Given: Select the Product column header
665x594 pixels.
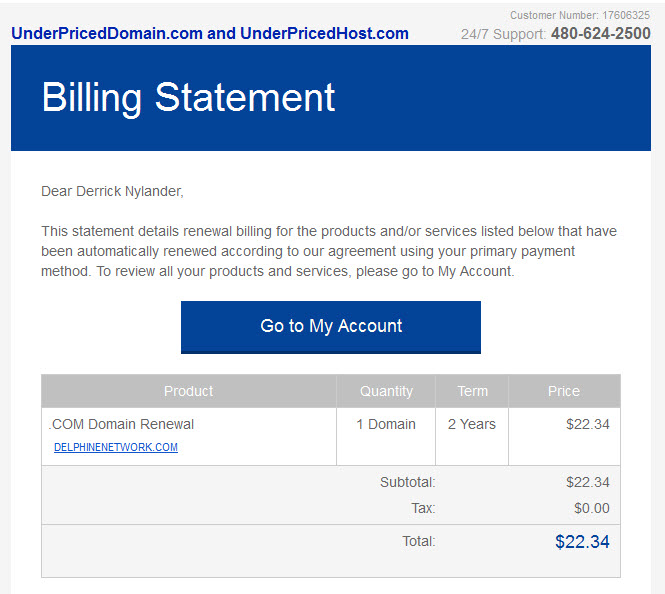Looking at the screenshot, I should (x=189, y=391).
